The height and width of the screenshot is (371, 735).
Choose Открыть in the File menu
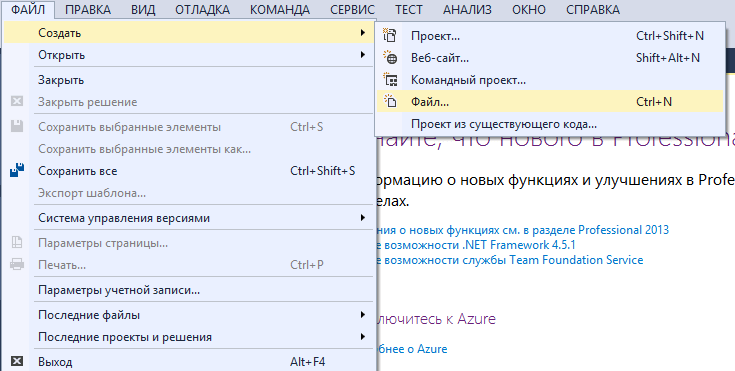(x=189, y=55)
